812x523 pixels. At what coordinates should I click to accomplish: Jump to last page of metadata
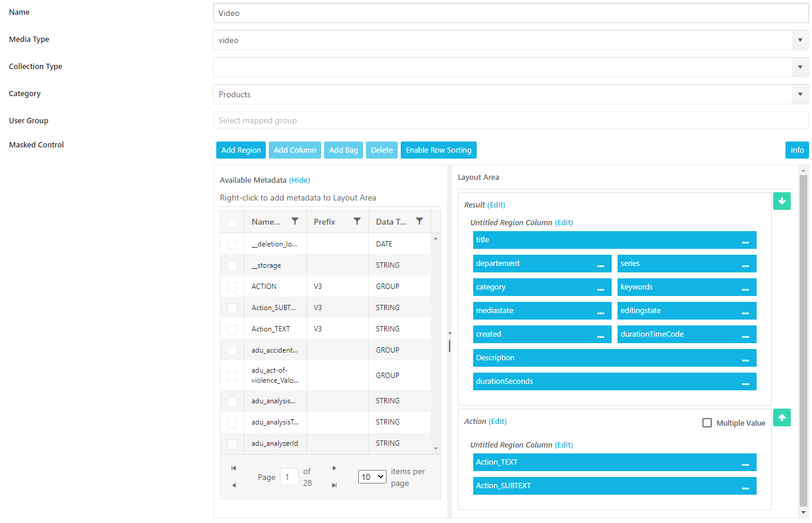tap(334, 485)
